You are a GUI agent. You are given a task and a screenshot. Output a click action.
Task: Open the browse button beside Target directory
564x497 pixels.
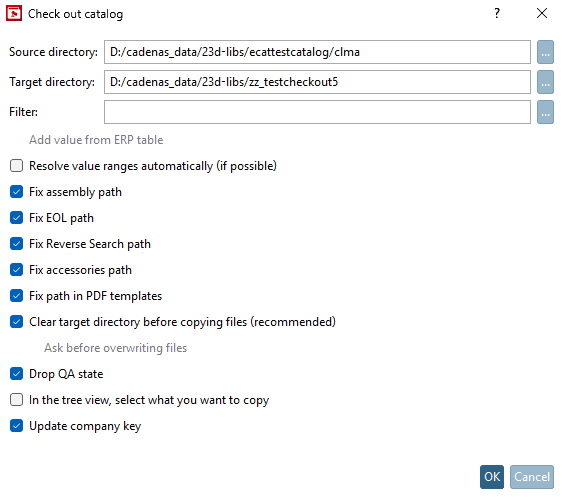coord(545,82)
